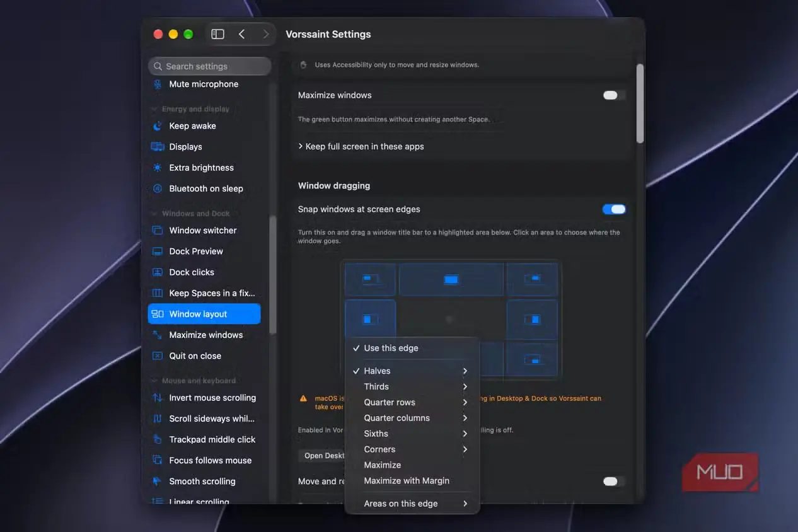The width and height of the screenshot is (798, 532).
Task: Click the Mute microphone icon in the sidebar
Action: [x=158, y=84]
